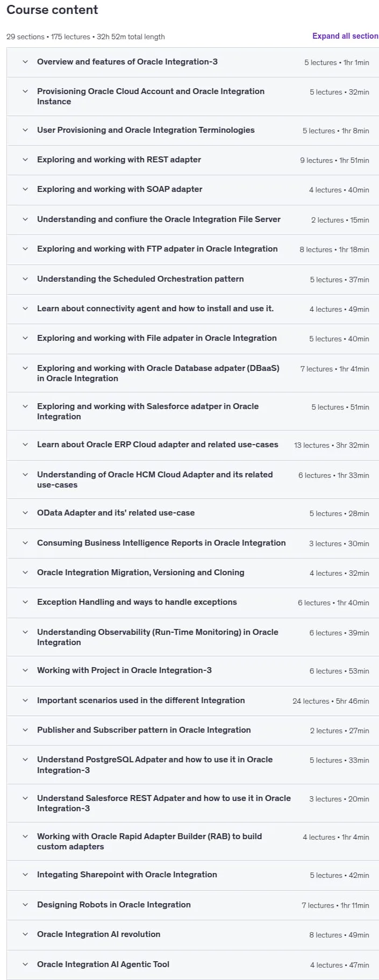This screenshot has width=379, height=980.
Task: Open 'Integating Sharepoint with Oracle Integration' section
Action: [192, 875]
